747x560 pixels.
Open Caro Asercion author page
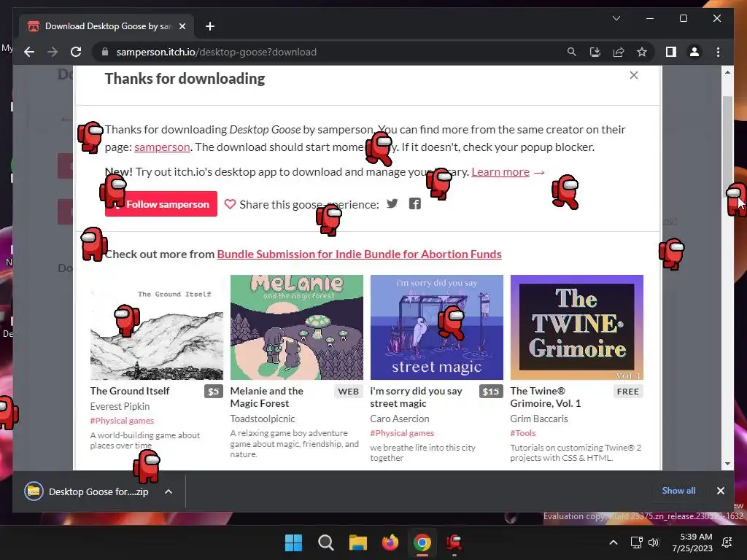[x=400, y=419]
